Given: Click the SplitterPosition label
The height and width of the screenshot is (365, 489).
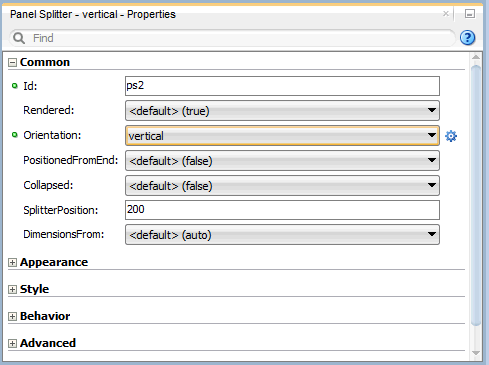Looking at the screenshot, I should [61, 210].
